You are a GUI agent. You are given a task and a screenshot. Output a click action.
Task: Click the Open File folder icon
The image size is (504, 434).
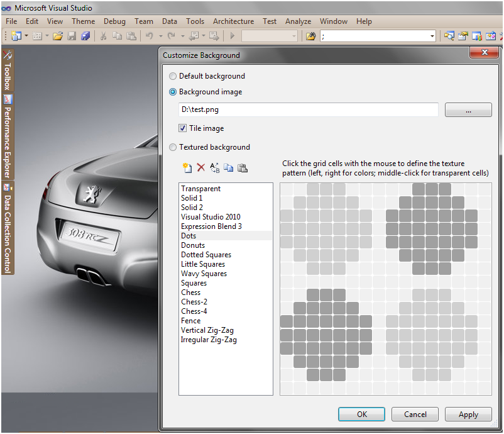[x=58, y=36]
